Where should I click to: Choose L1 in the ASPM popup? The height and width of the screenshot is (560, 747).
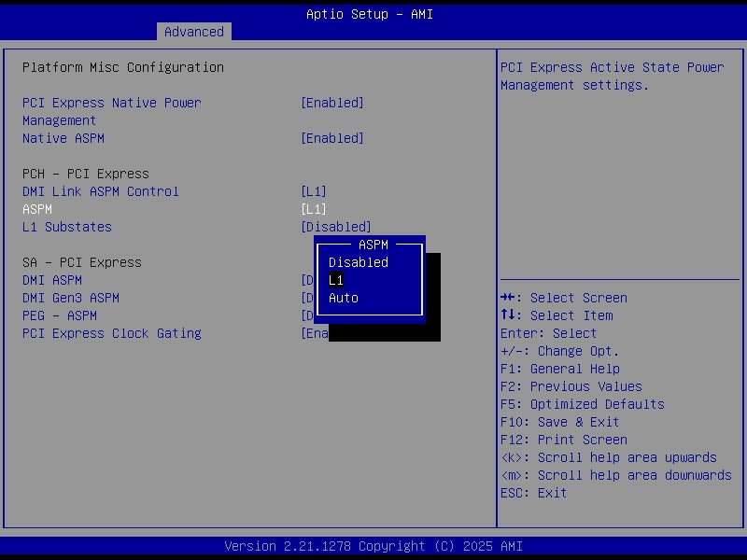pos(336,280)
